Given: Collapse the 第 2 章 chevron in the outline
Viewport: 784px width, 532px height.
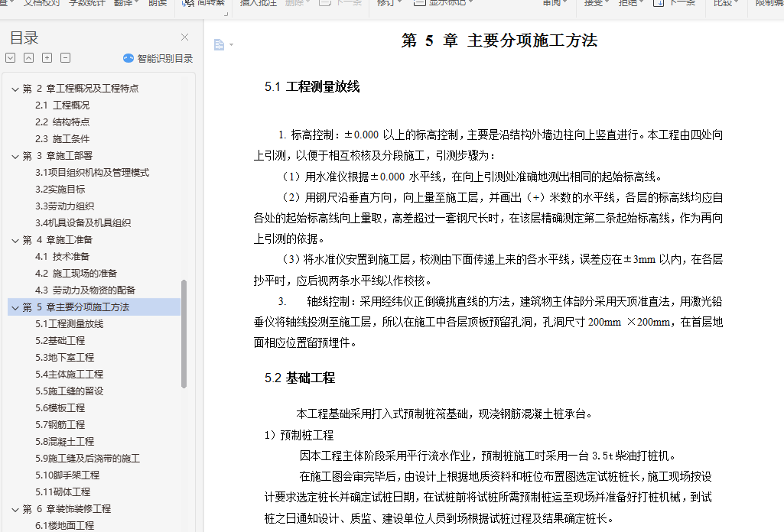Looking at the screenshot, I should (15, 89).
